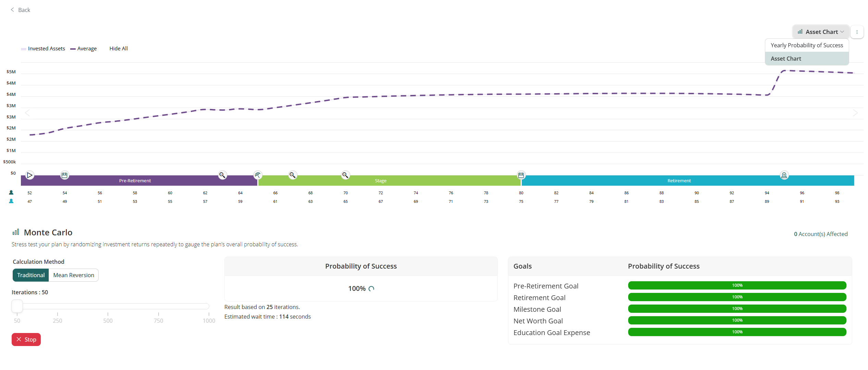Select Traditional calculation method
Screen dimensions: 868x370
[x=31, y=275]
